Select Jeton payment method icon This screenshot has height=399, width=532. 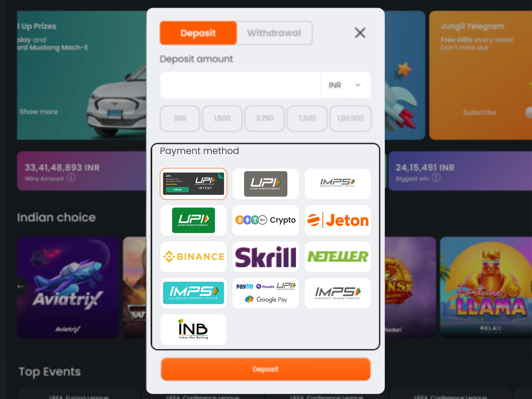pos(337,220)
